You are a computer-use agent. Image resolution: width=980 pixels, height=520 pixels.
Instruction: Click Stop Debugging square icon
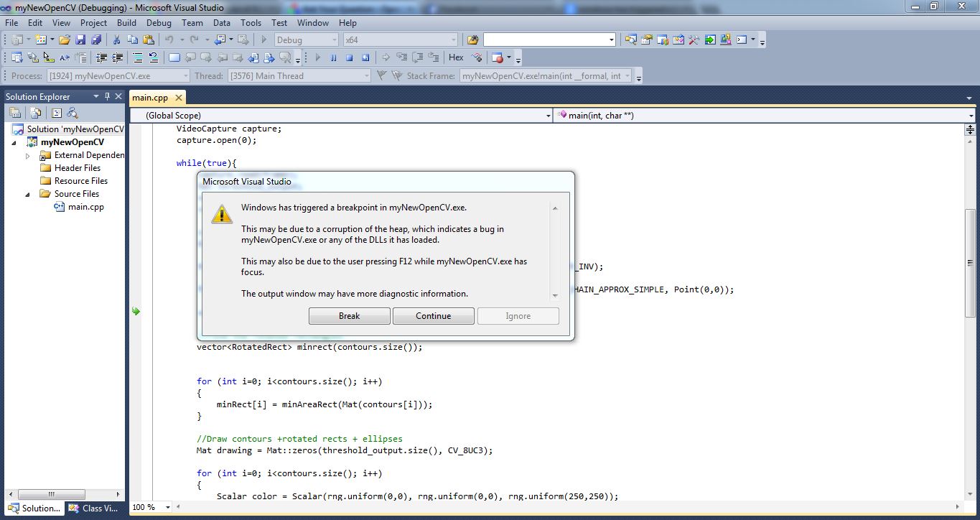tap(350, 57)
